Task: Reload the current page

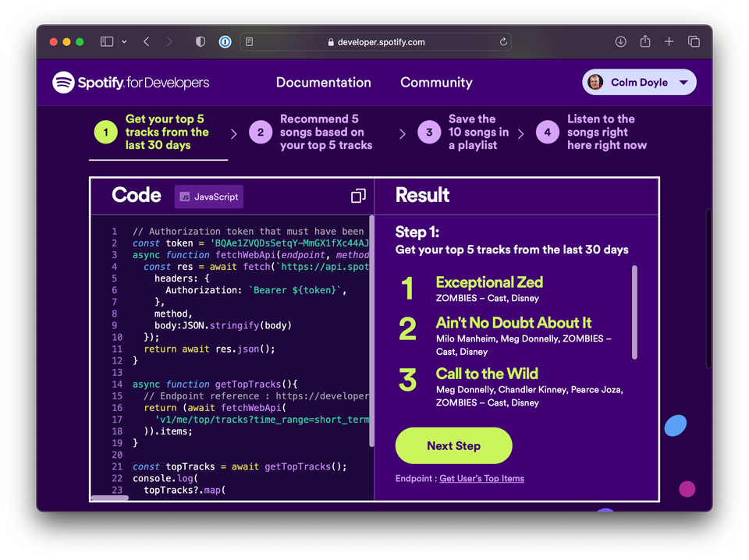Action: 503,42
